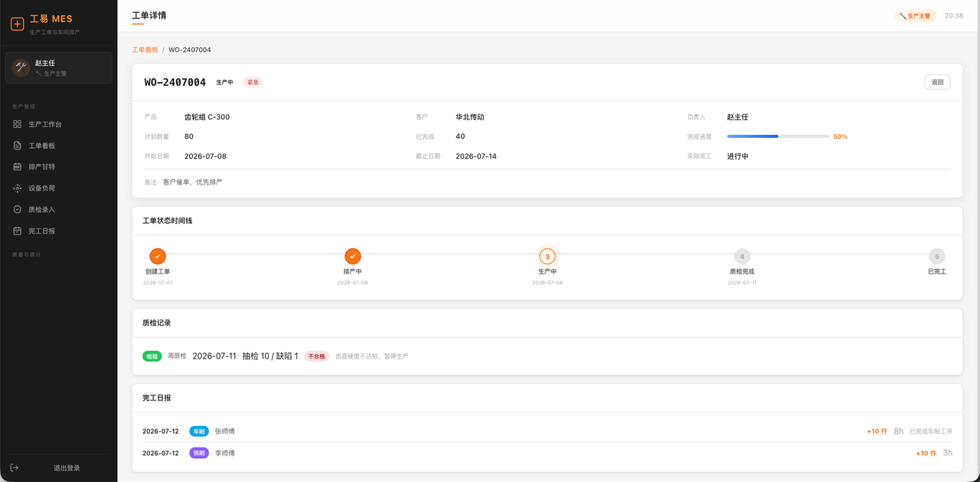980x482 pixels.
Task: Click 退出登录 to sign out
Action: tap(59, 467)
